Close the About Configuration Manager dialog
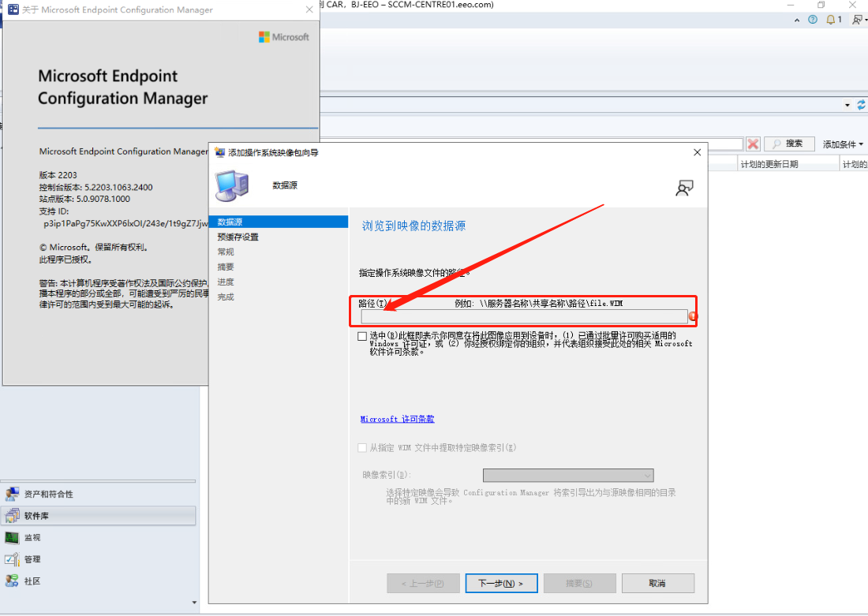The image size is (868, 616). coord(309,9)
